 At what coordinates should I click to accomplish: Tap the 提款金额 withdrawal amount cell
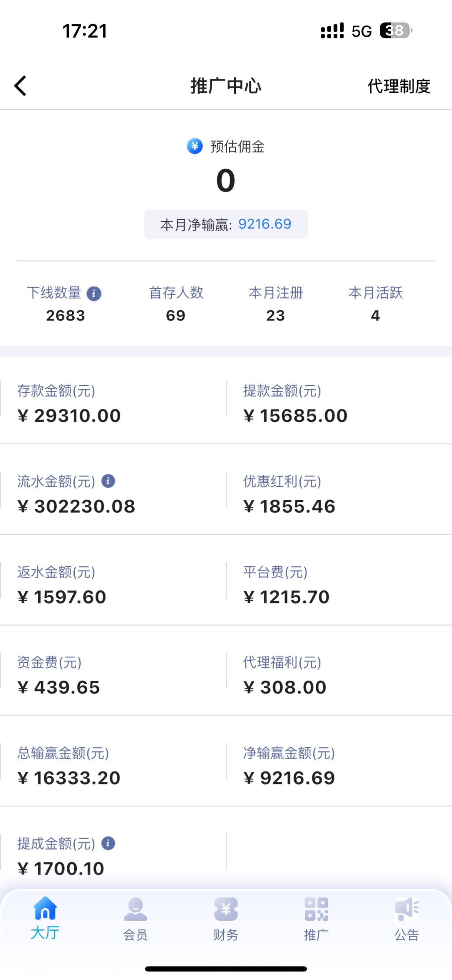point(339,403)
